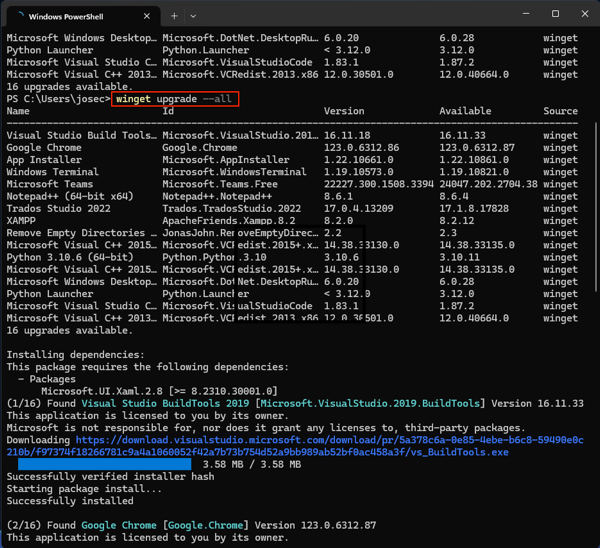Click 'Remove Empty Directories …' row name
Viewport: 600px width, 548px height.
82,233
